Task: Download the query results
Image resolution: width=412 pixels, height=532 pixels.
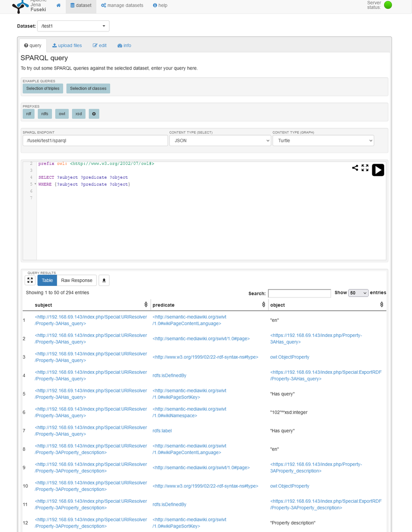Action: 104,280
